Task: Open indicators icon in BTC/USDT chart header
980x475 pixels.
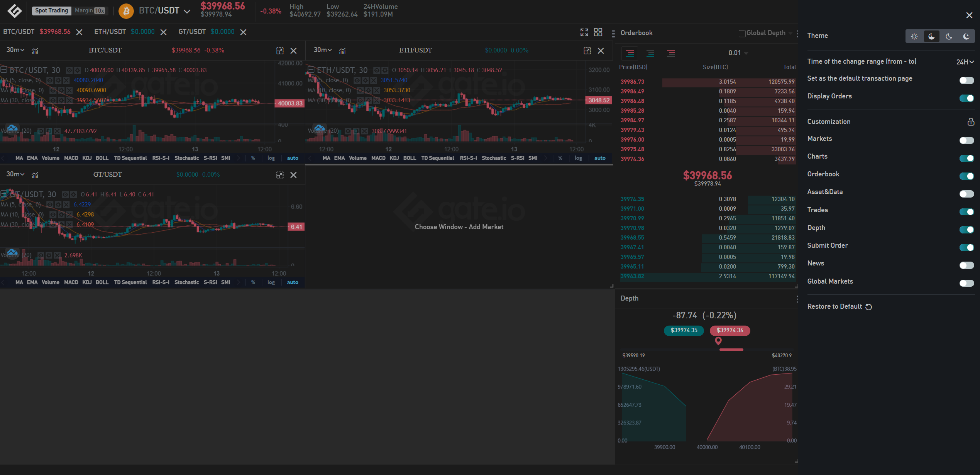Action: 35,51
